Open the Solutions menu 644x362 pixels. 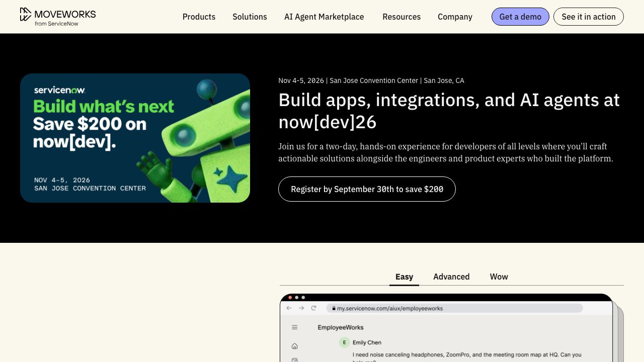(x=250, y=17)
